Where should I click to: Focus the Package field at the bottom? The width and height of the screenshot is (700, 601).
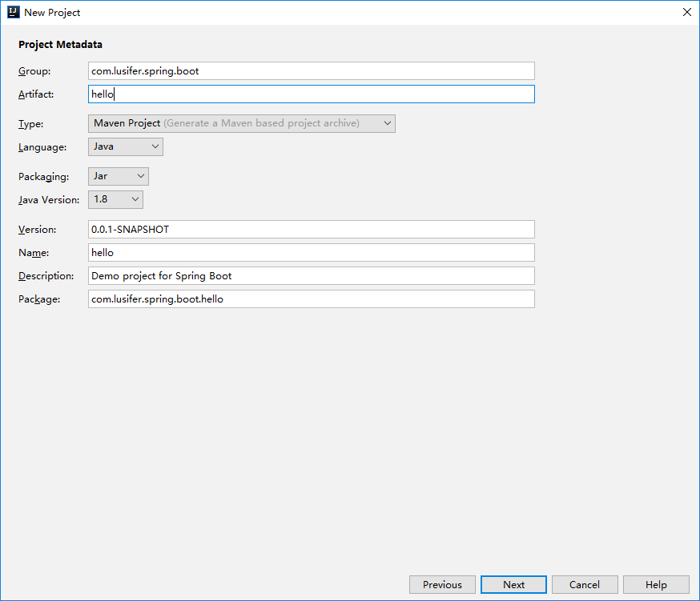click(x=311, y=299)
